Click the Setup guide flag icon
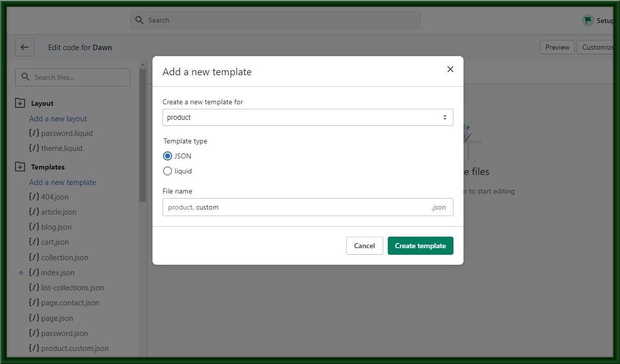This screenshot has height=364, width=620. point(588,21)
